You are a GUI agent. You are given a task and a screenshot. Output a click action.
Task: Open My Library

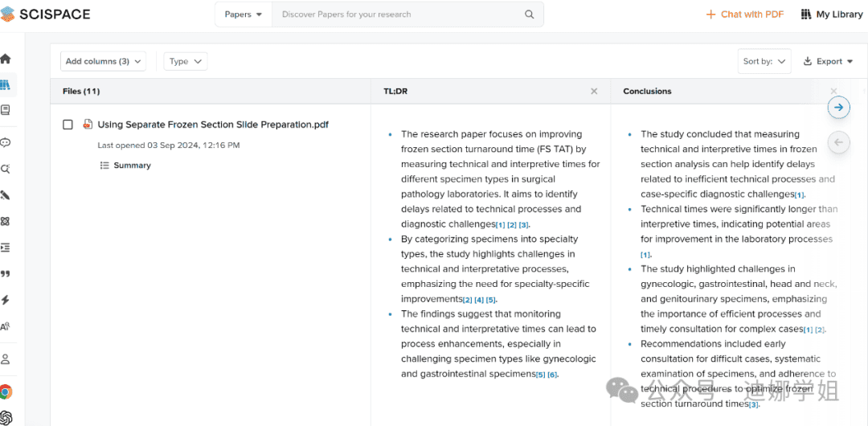[x=831, y=14]
